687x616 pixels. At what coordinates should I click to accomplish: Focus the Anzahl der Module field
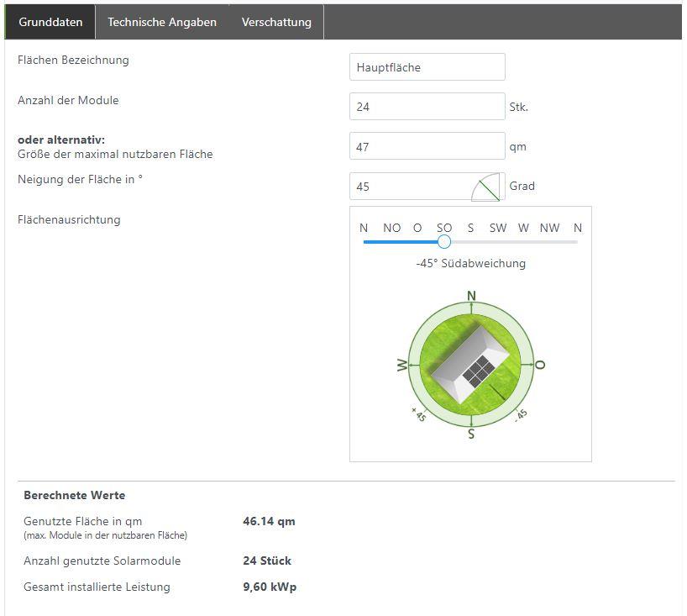(x=427, y=107)
